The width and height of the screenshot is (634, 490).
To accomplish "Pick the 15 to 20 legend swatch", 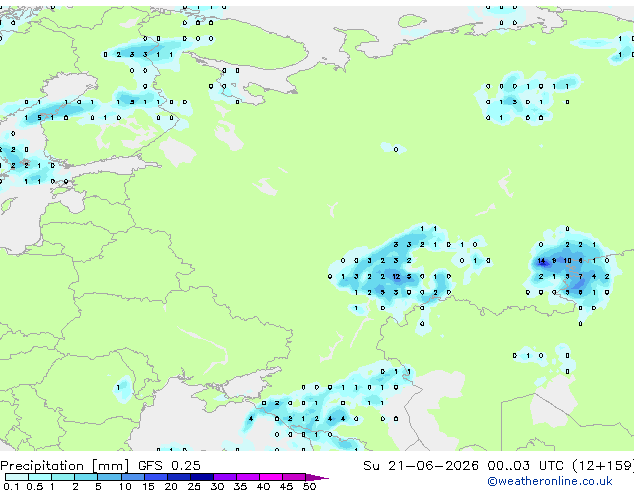I will [155, 477].
